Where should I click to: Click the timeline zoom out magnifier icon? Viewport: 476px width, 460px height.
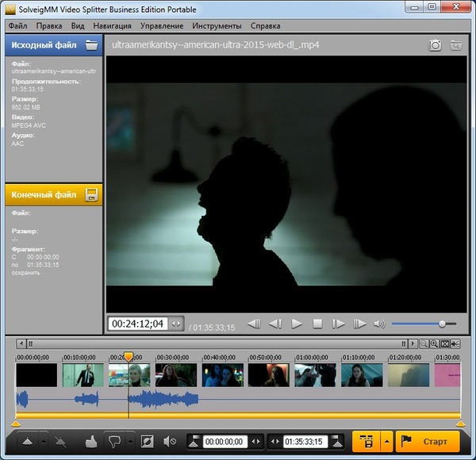(x=424, y=343)
